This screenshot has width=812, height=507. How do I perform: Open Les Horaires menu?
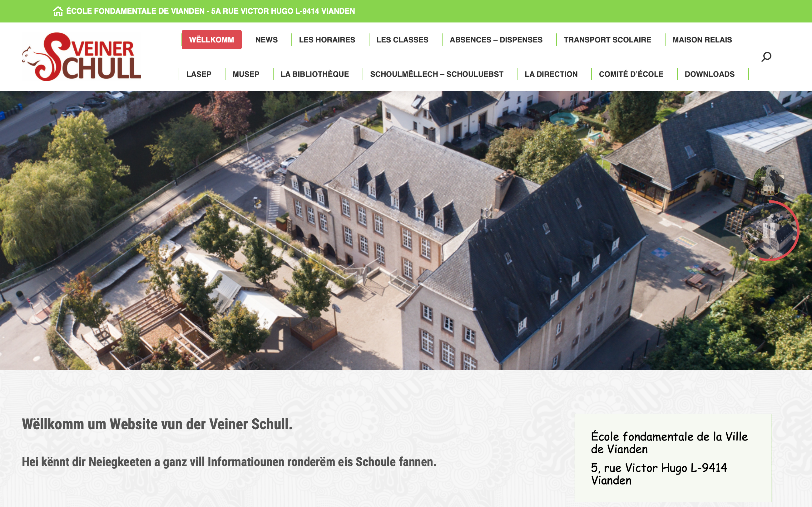coord(327,40)
